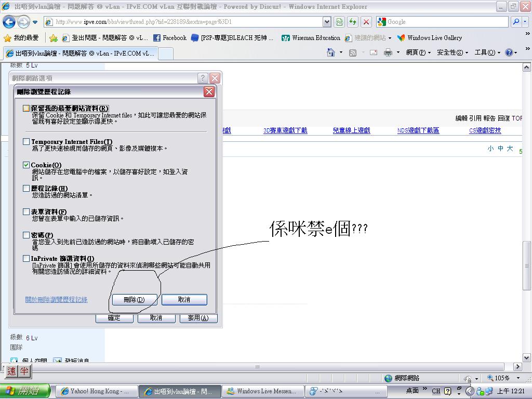Check the 表單資料(F) form data checkbox
532x399 pixels.
tap(26, 212)
